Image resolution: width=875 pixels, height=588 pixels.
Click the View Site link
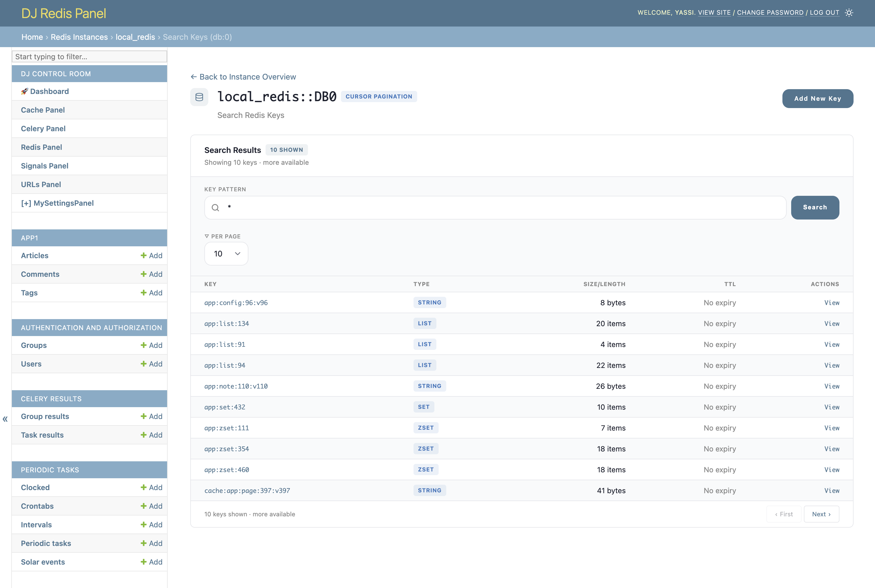pos(714,12)
